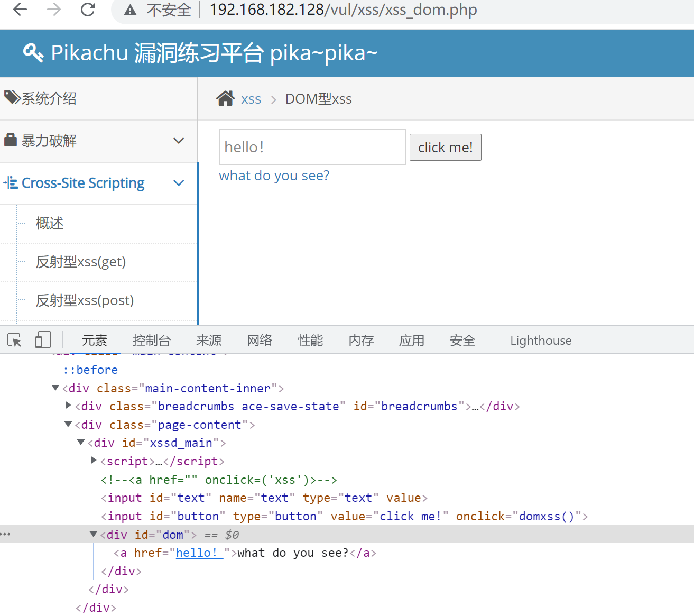The width and height of the screenshot is (694, 616).
Task: Open the Cross-Site Scripting menu label
Action: (83, 183)
